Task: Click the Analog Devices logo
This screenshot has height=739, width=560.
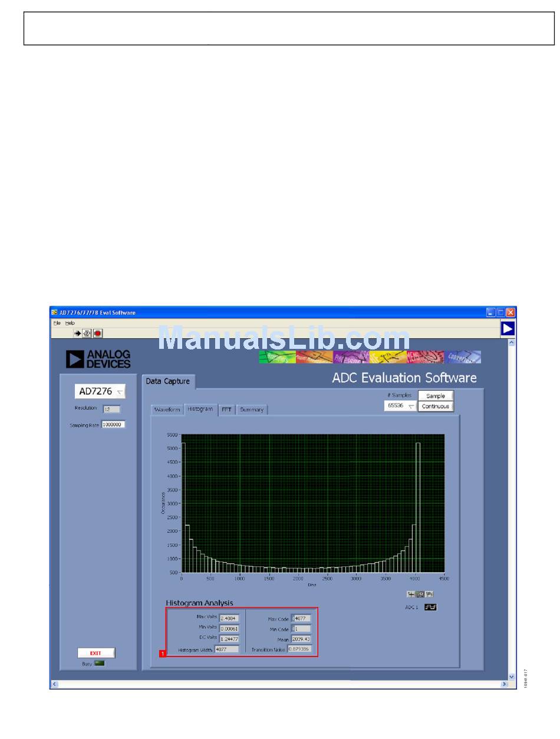Action: (98, 359)
